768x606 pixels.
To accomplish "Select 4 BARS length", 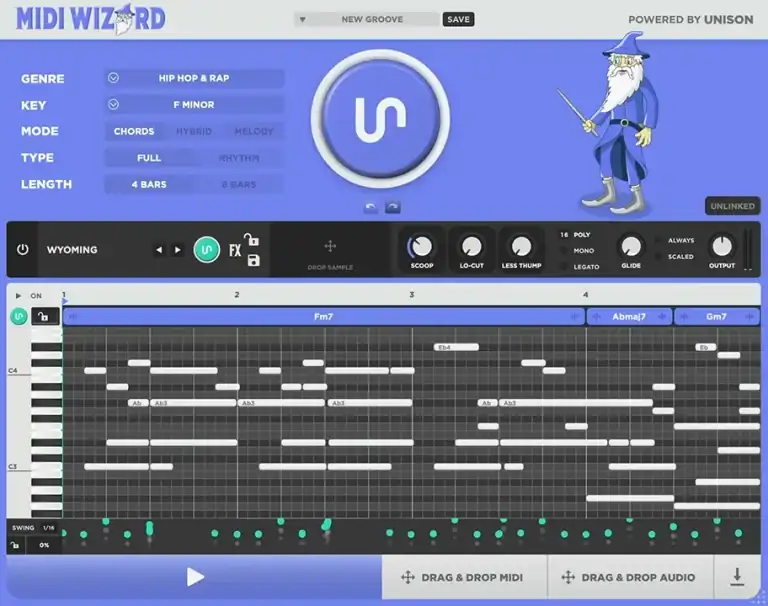I will 149,184.
